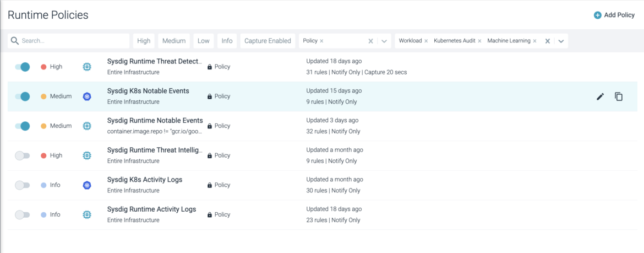
Task: Filter policies by High severity
Action: coord(144,41)
